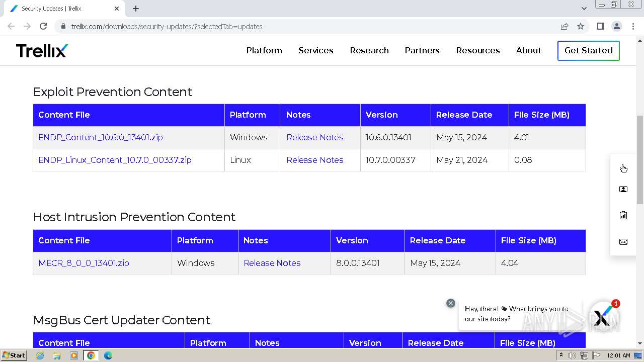Viewport: 644px width, 362px height.
Task: Go back using browser back arrow
Action: click(11, 26)
